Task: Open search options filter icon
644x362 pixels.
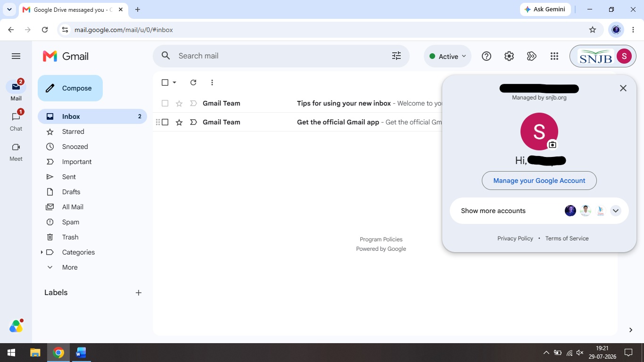Action: [396, 56]
